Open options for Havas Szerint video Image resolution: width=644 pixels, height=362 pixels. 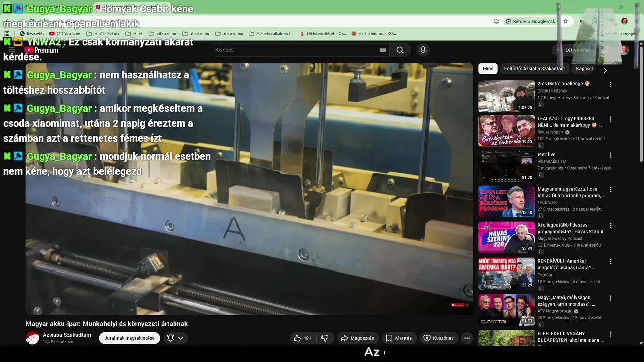tap(611, 226)
